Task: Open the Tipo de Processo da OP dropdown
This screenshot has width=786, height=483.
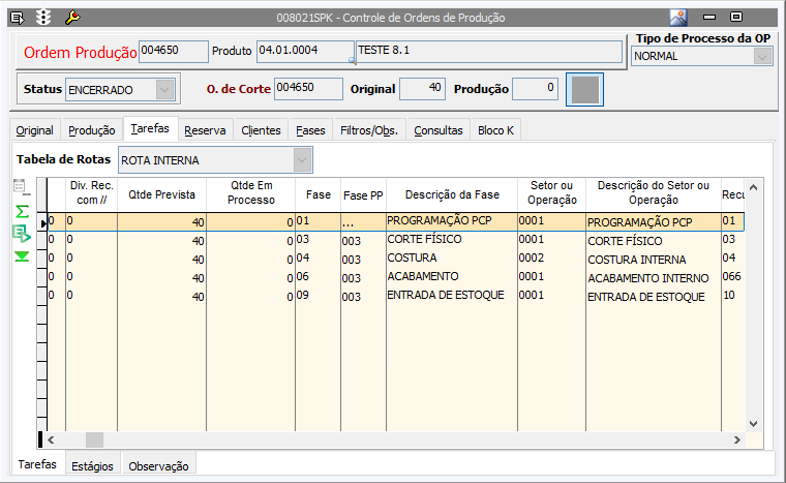Action: point(762,57)
